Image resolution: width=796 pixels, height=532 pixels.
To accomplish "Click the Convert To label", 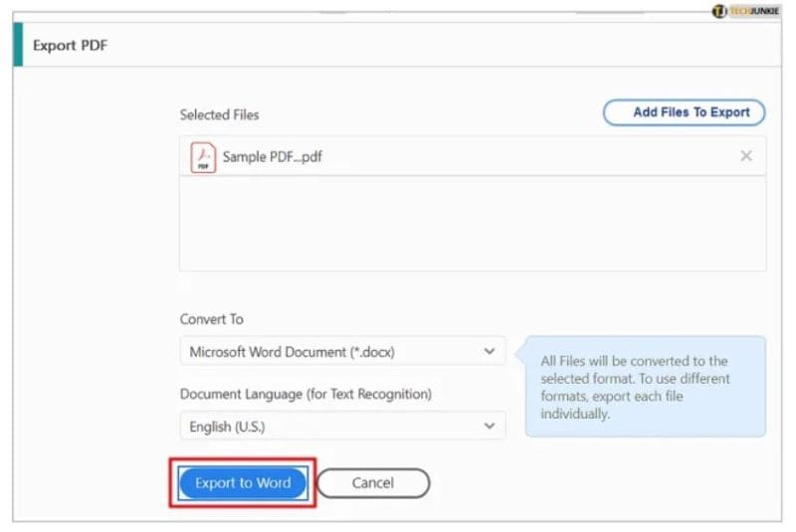I will pyautogui.click(x=211, y=319).
